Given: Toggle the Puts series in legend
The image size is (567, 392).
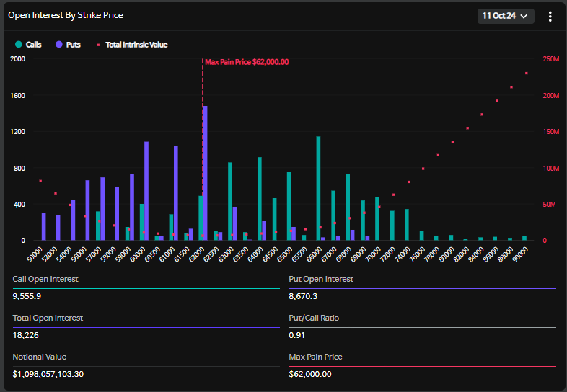Looking at the screenshot, I should click(68, 45).
